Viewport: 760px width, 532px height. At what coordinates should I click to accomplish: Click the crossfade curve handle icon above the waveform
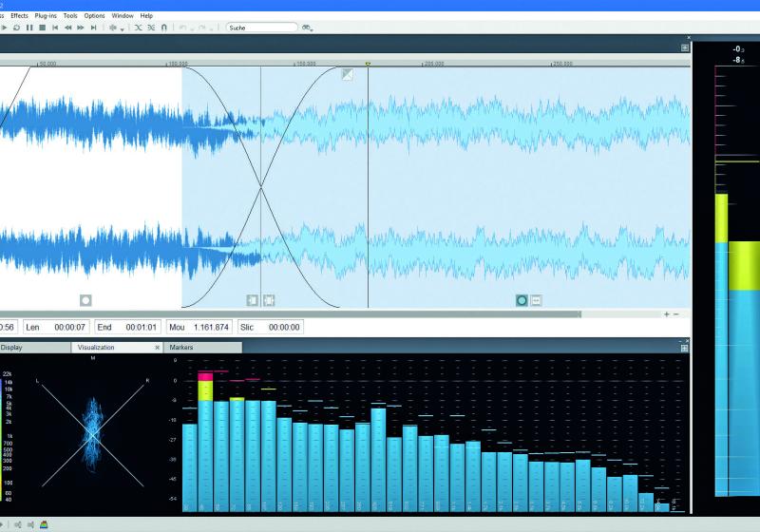348,74
